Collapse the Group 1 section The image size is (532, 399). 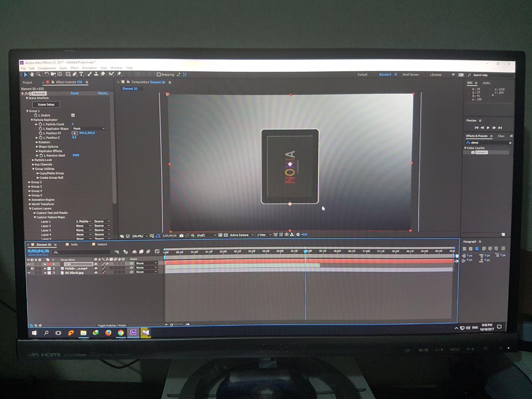(x=28, y=111)
